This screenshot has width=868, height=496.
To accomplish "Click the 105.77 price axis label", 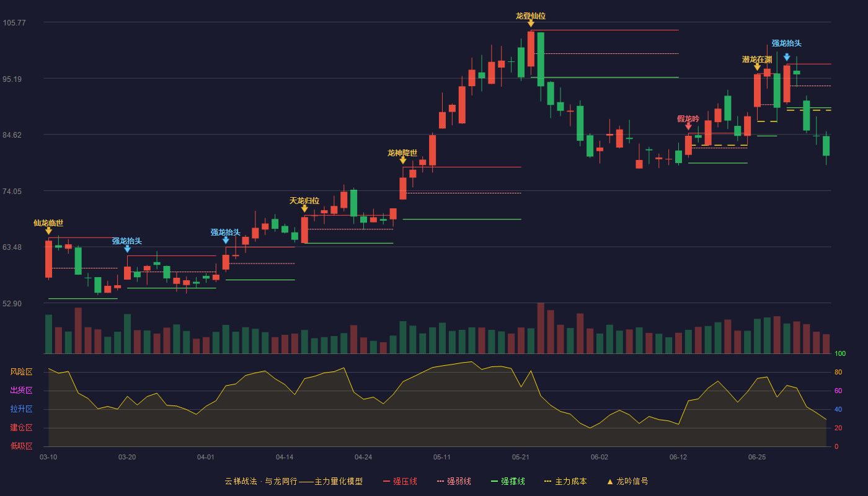I will [x=14, y=23].
